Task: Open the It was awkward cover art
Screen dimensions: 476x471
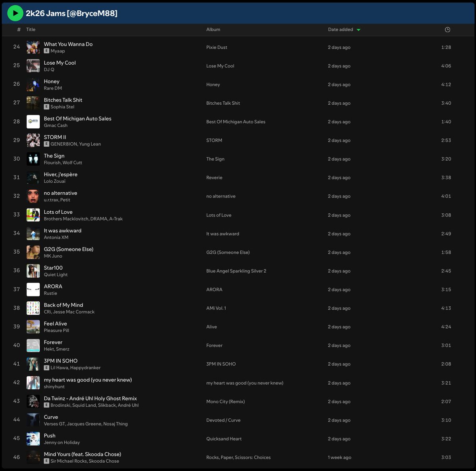Action: pos(33,234)
